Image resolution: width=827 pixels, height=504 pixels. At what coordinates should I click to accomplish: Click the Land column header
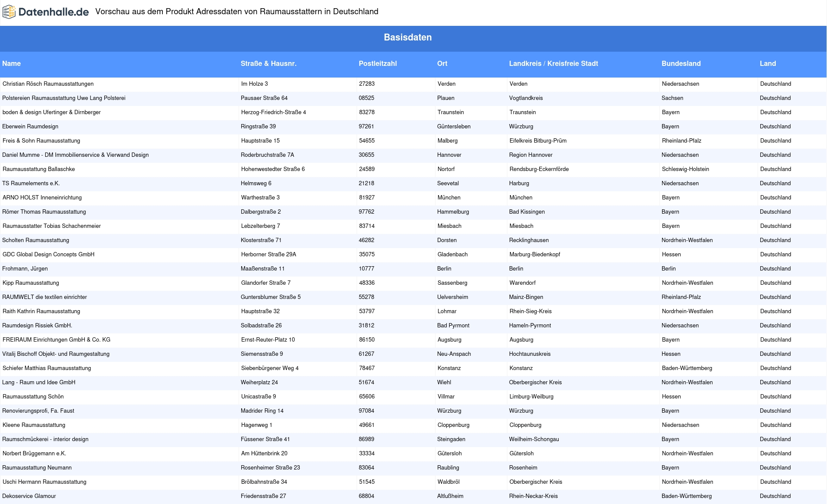(x=768, y=63)
